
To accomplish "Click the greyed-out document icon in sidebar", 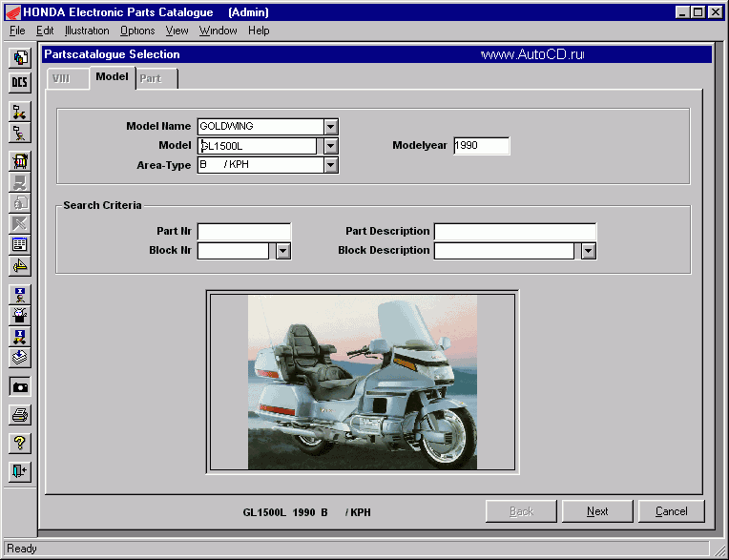I will [x=20, y=203].
